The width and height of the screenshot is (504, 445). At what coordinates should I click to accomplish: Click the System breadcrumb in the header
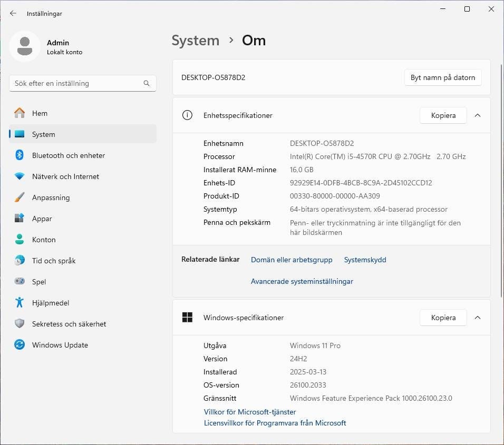tap(195, 41)
